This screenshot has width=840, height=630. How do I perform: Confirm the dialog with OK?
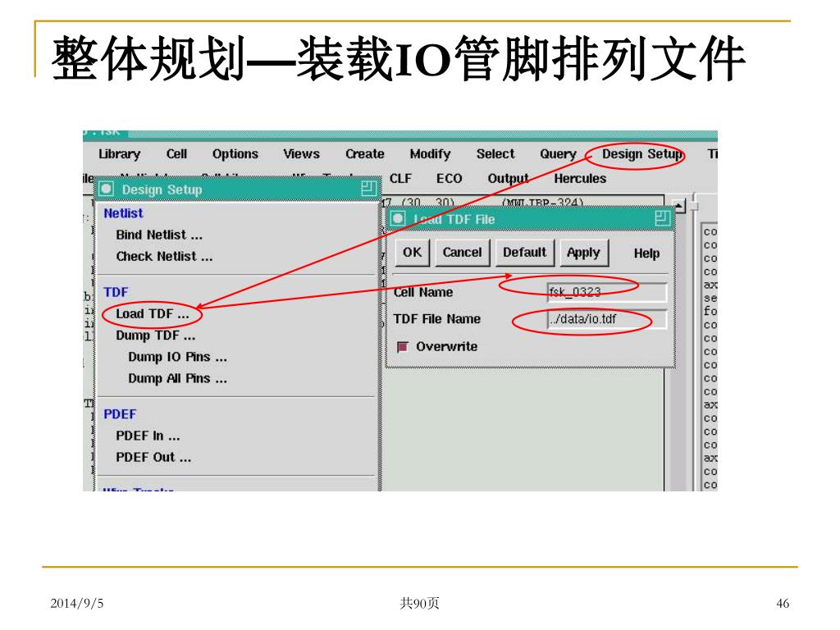coord(412,253)
